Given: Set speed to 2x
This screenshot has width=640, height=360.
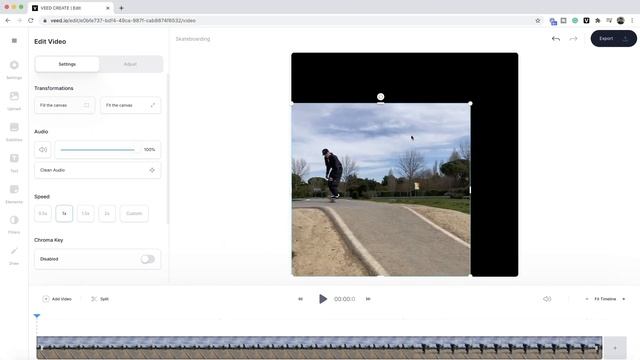Looking at the screenshot, I should 107,213.
